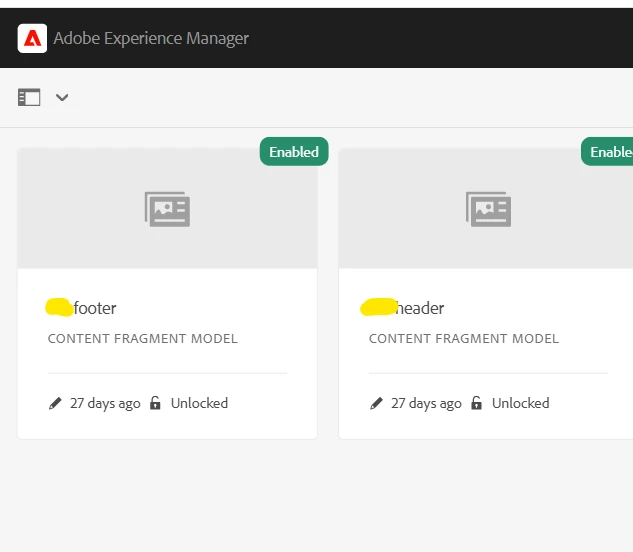Click '27 days ago' on footer card

pos(105,403)
